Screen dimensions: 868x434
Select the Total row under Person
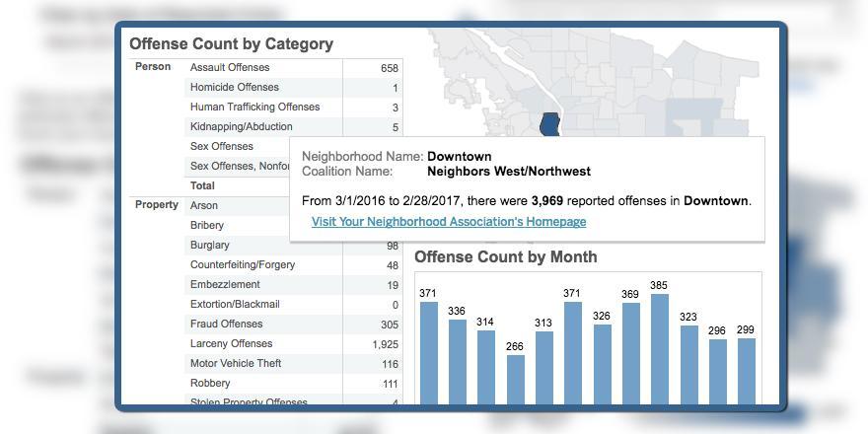pyautogui.click(x=238, y=186)
